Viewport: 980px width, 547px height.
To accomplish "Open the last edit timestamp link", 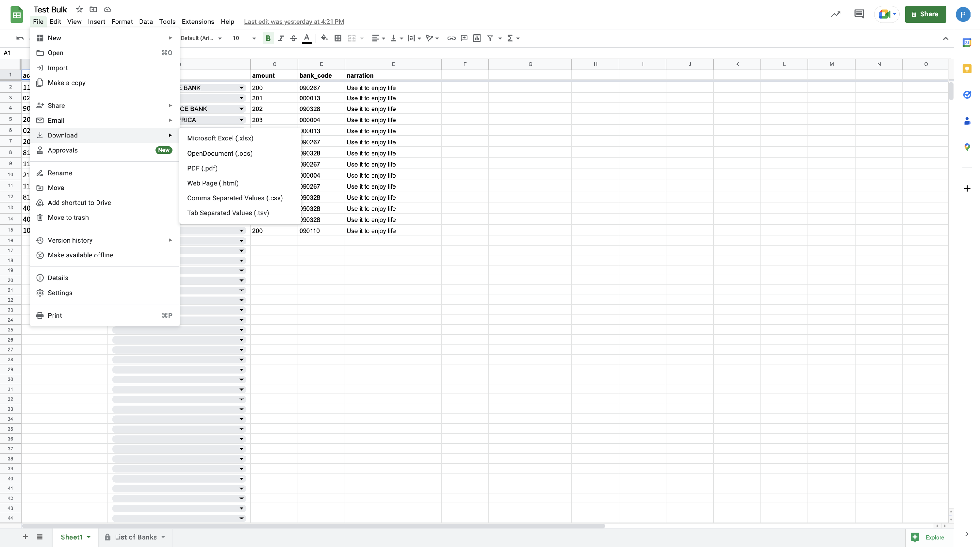I will [x=294, y=22].
